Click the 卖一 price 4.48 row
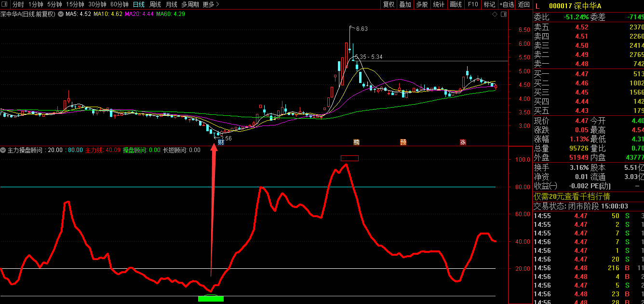The image size is (644, 304). [589, 64]
